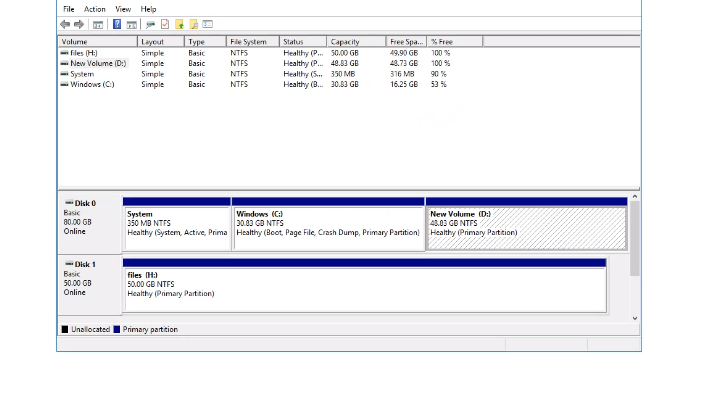
Task: Click the Properties checkmark page icon
Action: [165, 24]
